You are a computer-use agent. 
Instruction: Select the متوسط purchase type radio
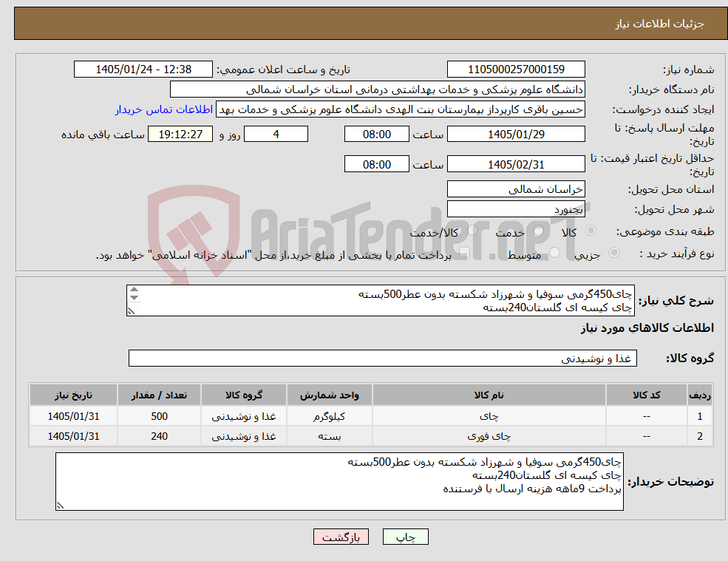(555, 253)
